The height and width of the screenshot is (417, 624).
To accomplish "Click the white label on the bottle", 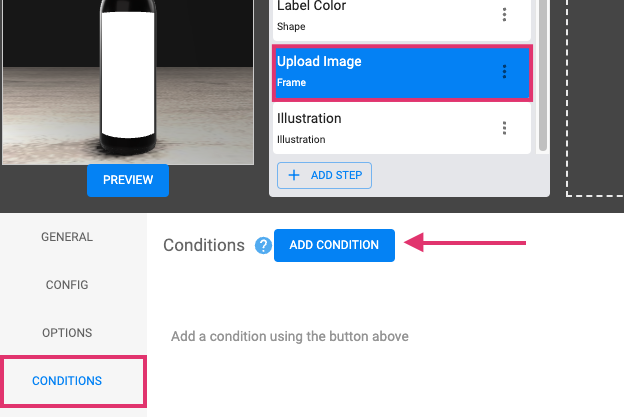I will pyautogui.click(x=128, y=75).
